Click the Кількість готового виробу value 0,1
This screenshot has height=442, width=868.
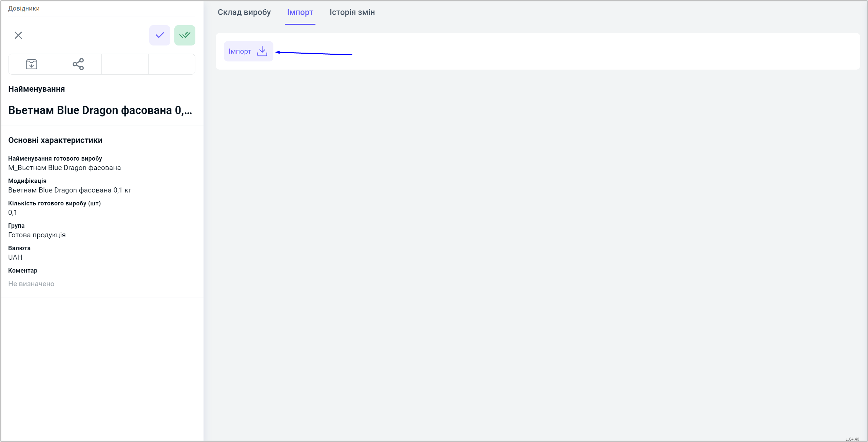click(x=13, y=213)
